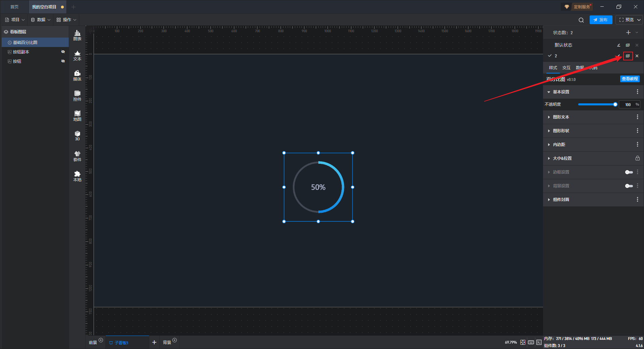
Task: Open 图形形状 more options menu
Action: coord(637,131)
